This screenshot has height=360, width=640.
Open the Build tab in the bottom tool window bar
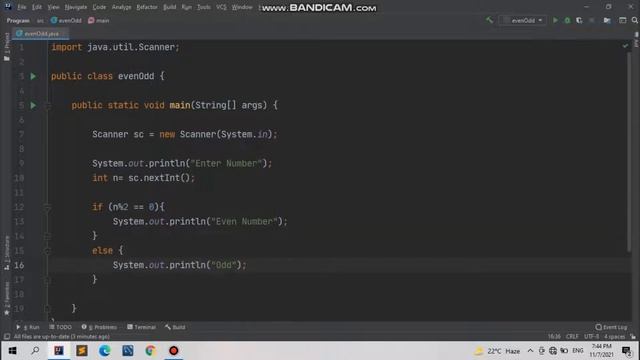tap(175, 327)
